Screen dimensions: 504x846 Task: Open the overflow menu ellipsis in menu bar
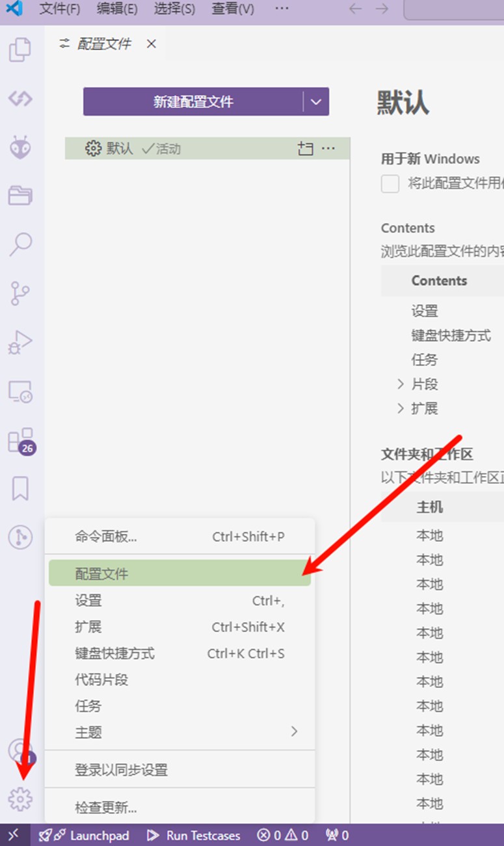(282, 9)
